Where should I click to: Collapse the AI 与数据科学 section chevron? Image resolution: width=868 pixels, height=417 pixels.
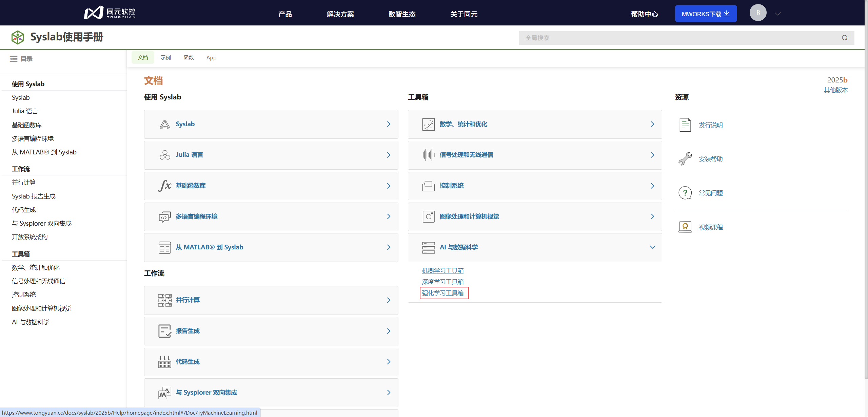652,247
